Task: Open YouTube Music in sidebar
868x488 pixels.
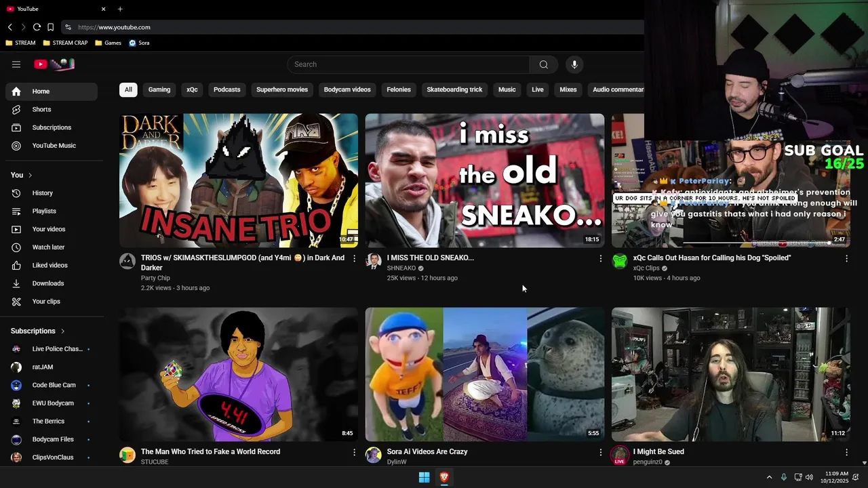Action: (x=52, y=146)
